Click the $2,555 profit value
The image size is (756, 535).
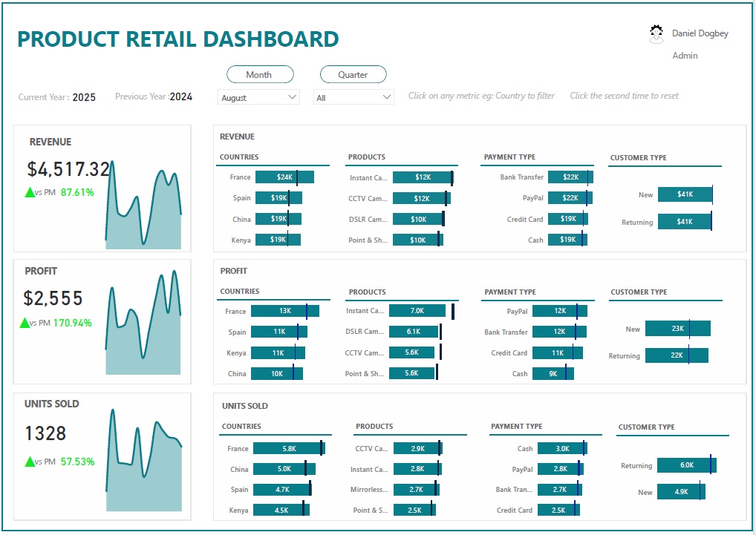coord(53,298)
